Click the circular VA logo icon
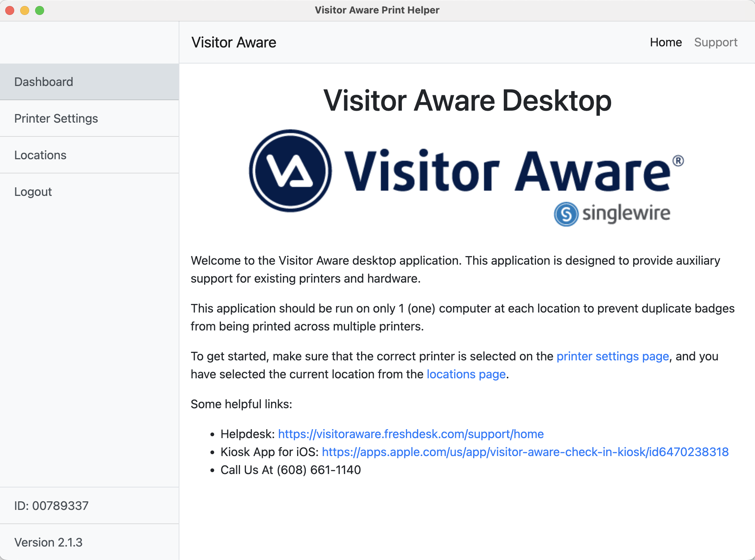Screen dimensions: 755x560 pos(290,171)
